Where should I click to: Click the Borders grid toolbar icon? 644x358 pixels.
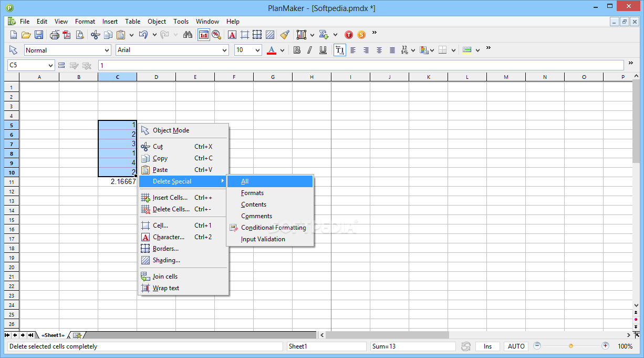point(257,35)
